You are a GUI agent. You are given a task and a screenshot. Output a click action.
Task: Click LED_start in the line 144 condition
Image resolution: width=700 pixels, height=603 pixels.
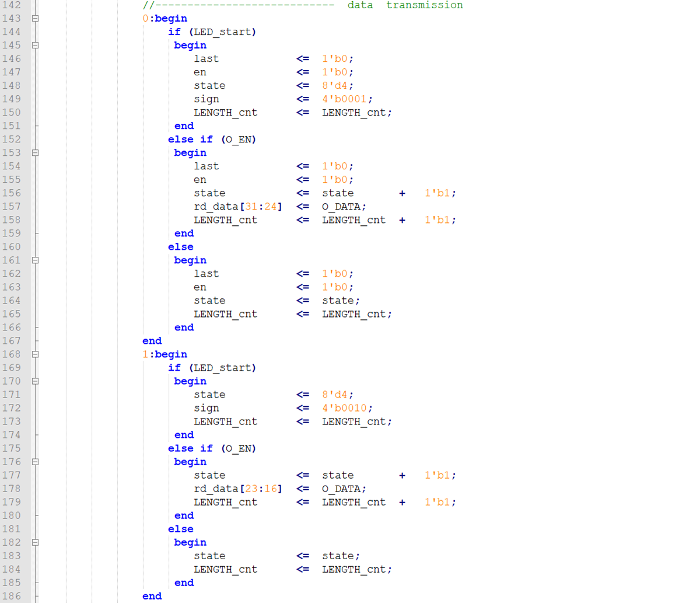222,32
